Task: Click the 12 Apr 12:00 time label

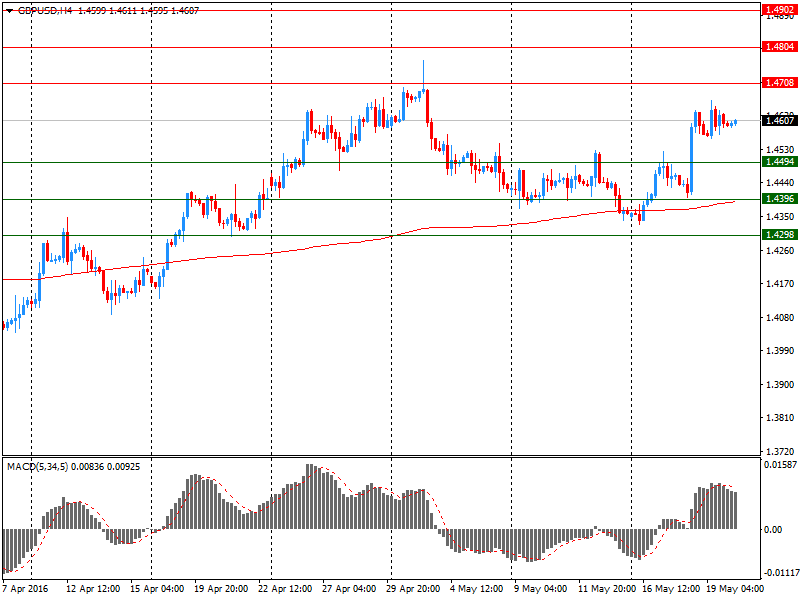Action: (x=93, y=589)
